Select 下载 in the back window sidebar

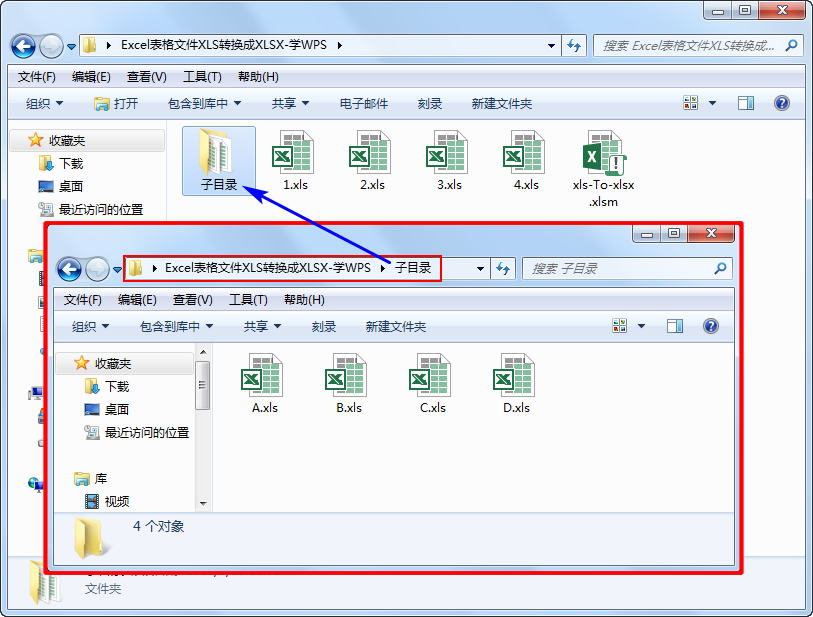coord(61,163)
